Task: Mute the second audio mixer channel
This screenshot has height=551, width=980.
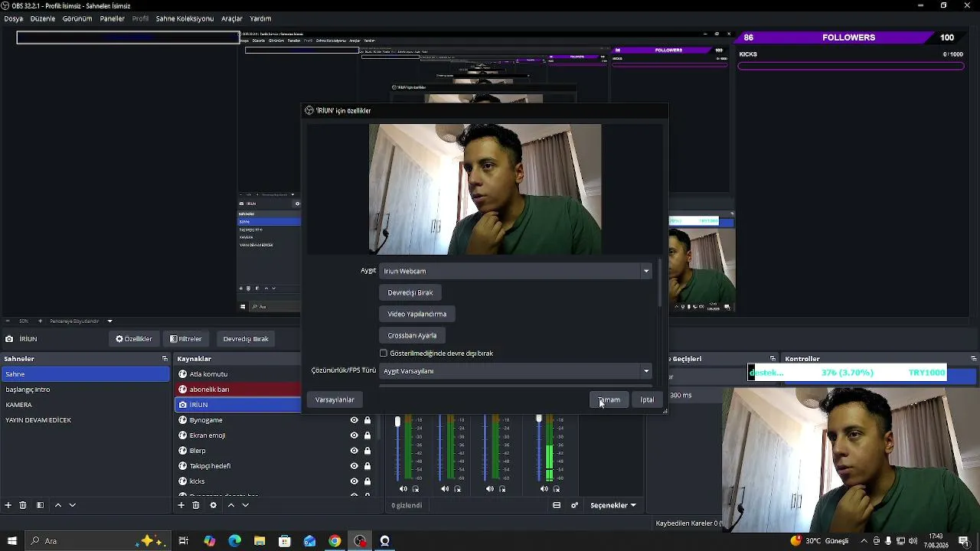Action: tap(446, 489)
